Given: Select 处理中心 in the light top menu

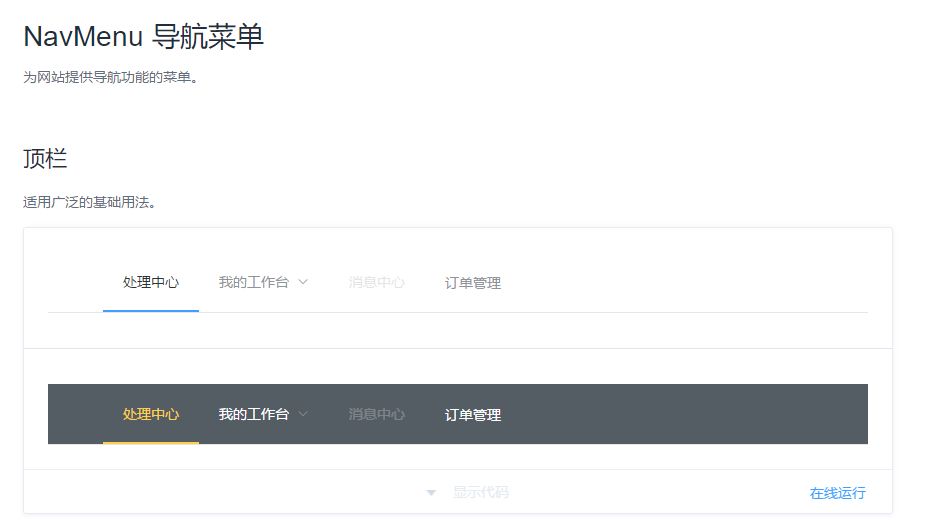Looking at the screenshot, I should pos(151,282).
